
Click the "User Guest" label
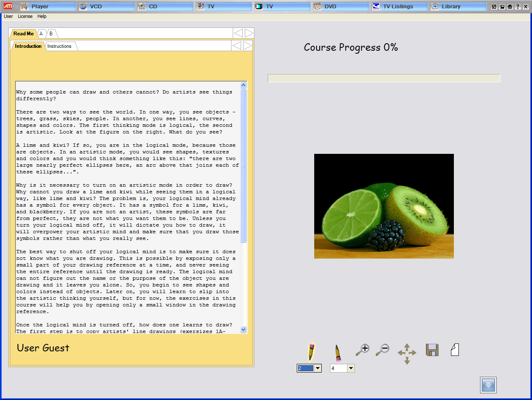(43, 348)
